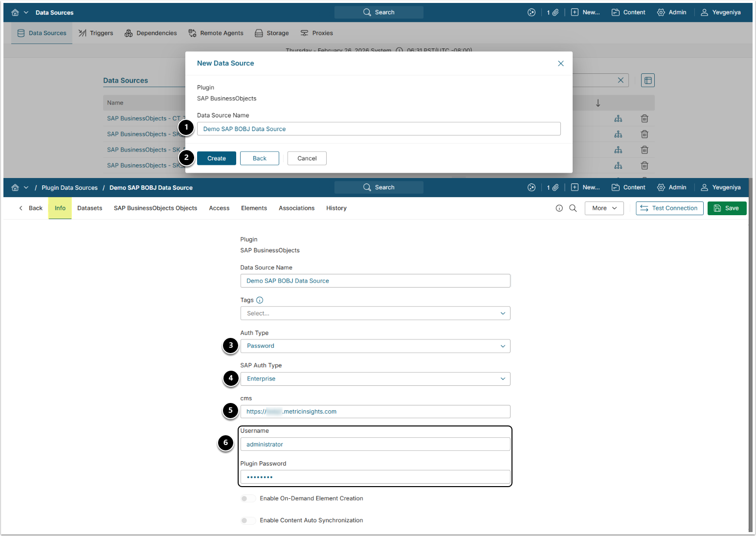The width and height of the screenshot is (756, 536).
Task: Switch to the Dependencies tab
Action: point(151,33)
